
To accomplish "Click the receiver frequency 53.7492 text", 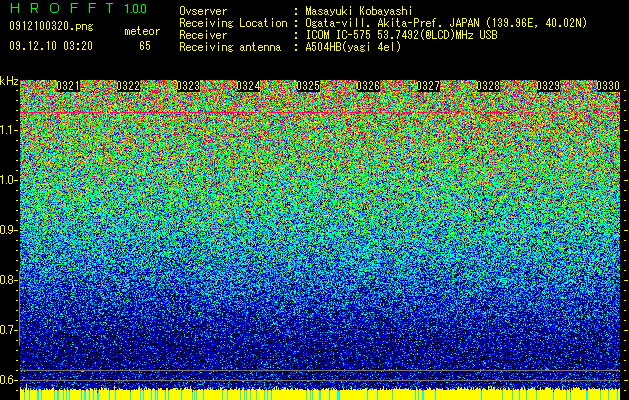I will pos(400,35).
